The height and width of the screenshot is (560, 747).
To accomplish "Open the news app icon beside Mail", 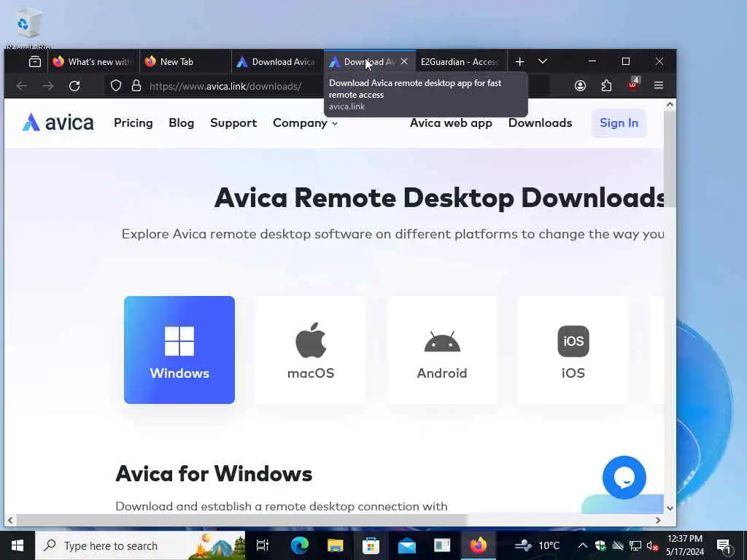I will point(442,545).
